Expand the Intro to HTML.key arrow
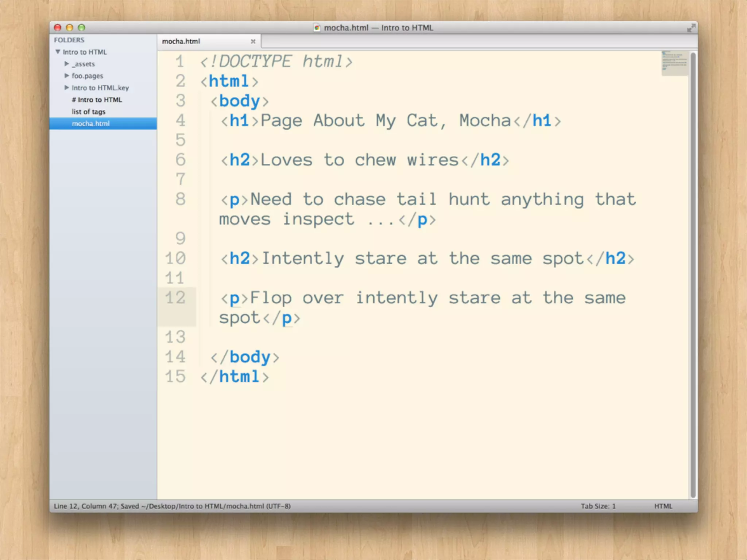 pyautogui.click(x=67, y=88)
